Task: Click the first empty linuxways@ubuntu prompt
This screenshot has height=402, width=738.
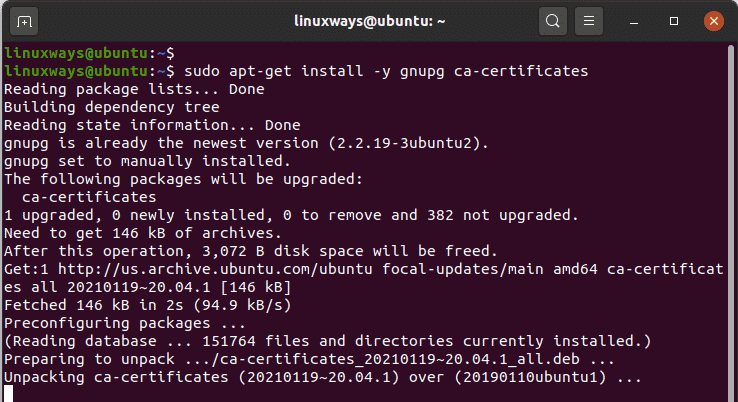Action: click(89, 53)
